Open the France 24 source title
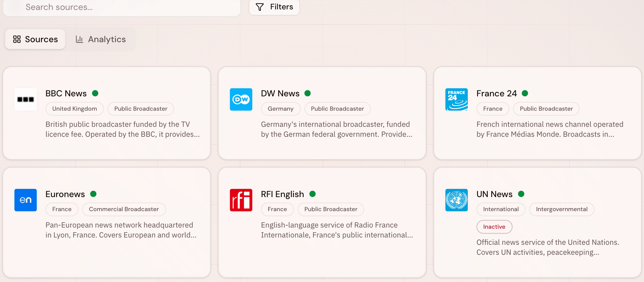Viewport: 644px width, 282px height. click(497, 93)
